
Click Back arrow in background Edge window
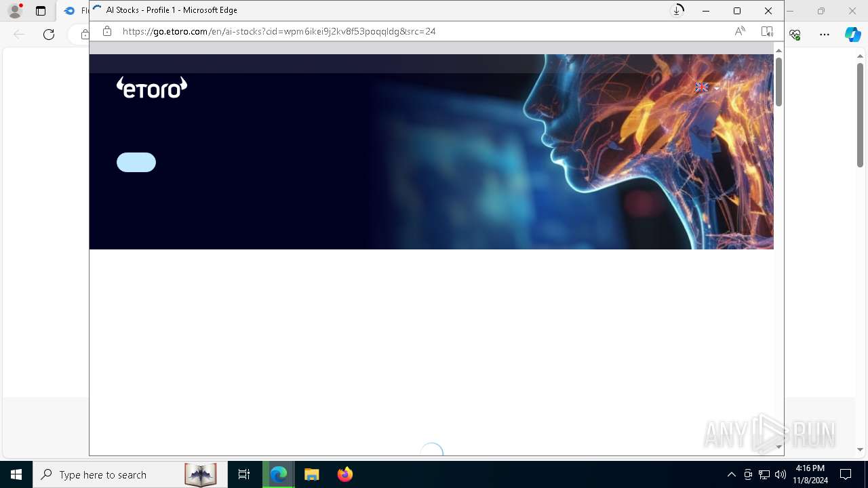pos(19,34)
